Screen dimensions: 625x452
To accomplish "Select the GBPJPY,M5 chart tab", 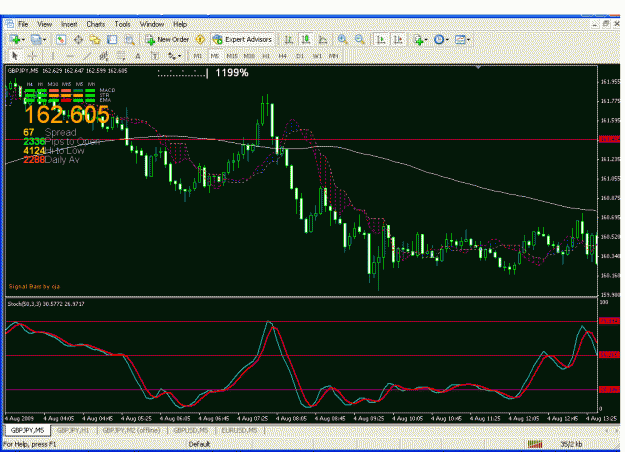I will click(x=28, y=430).
